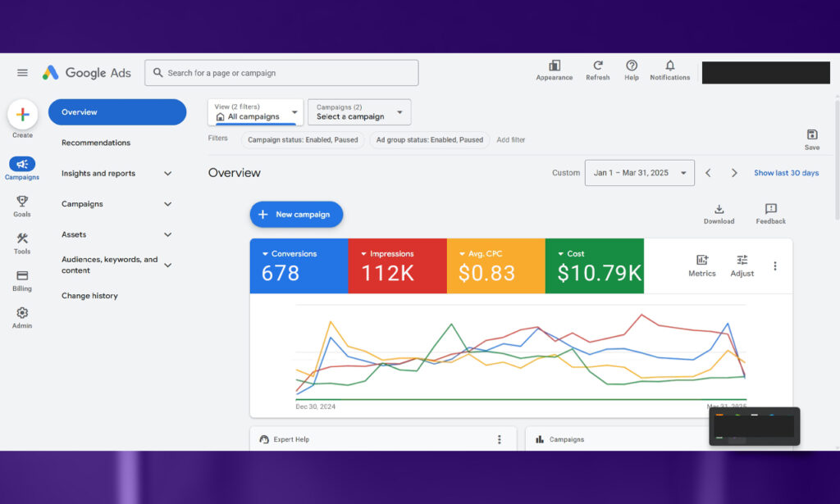This screenshot has height=504, width=840.
Task: Open Admin gear section
Action: pyautogui.click(x=22, y=318)
